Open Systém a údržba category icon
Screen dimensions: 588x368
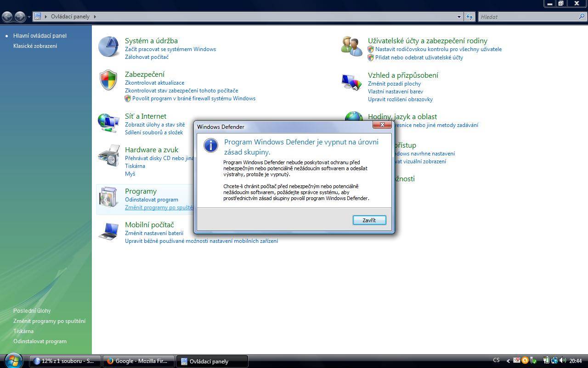pos(109,47)
